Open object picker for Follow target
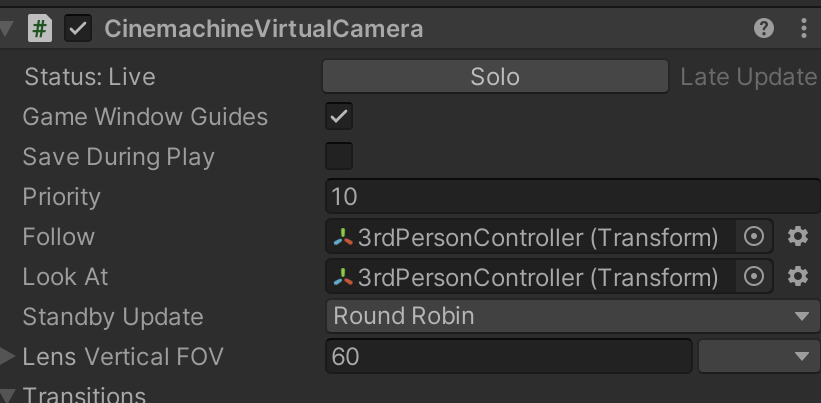 coord(755,236)
